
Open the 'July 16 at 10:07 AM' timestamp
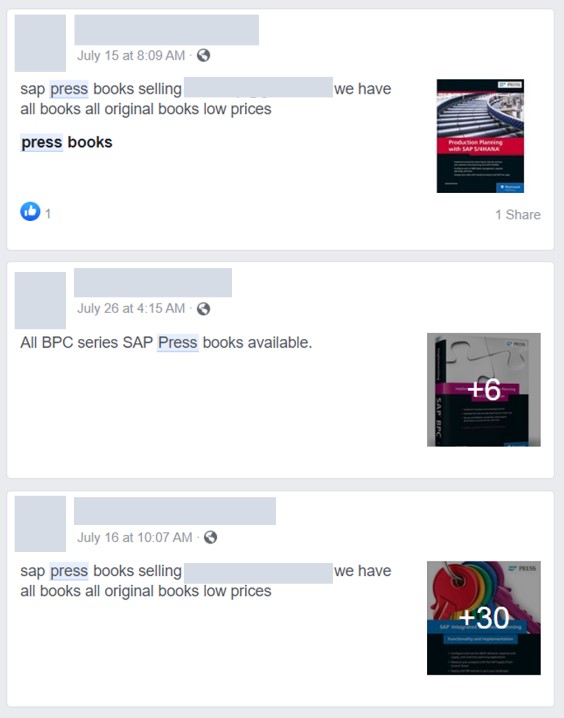tap(135, 537)
